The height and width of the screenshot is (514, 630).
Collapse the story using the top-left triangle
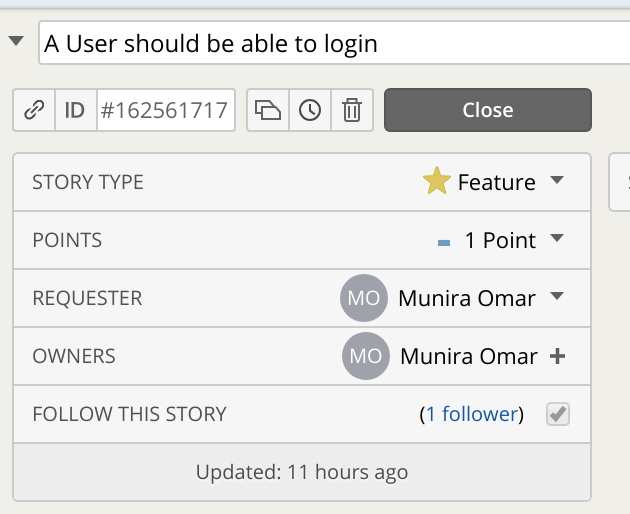(16, 42)
